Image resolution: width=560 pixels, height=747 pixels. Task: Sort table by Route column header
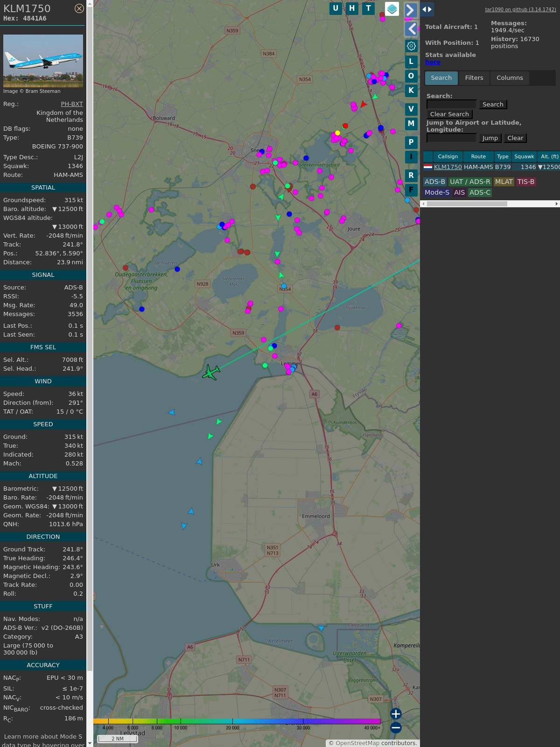click(478, 157)
